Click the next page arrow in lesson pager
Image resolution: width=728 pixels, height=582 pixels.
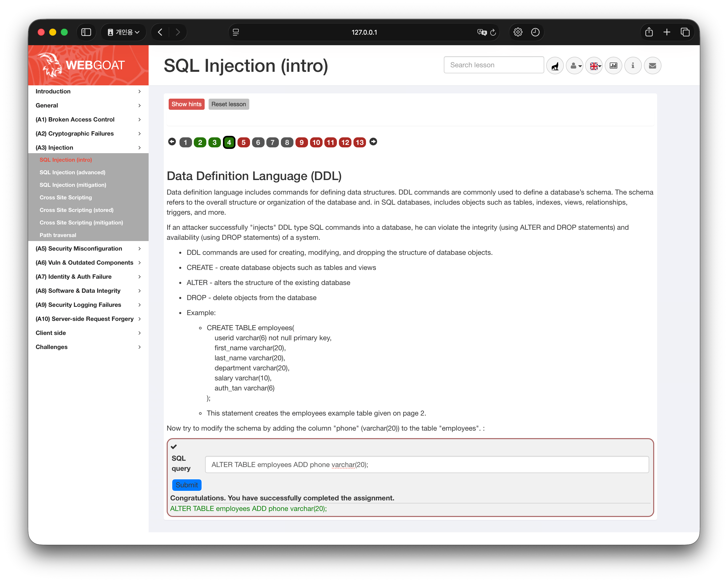point(373,142)
